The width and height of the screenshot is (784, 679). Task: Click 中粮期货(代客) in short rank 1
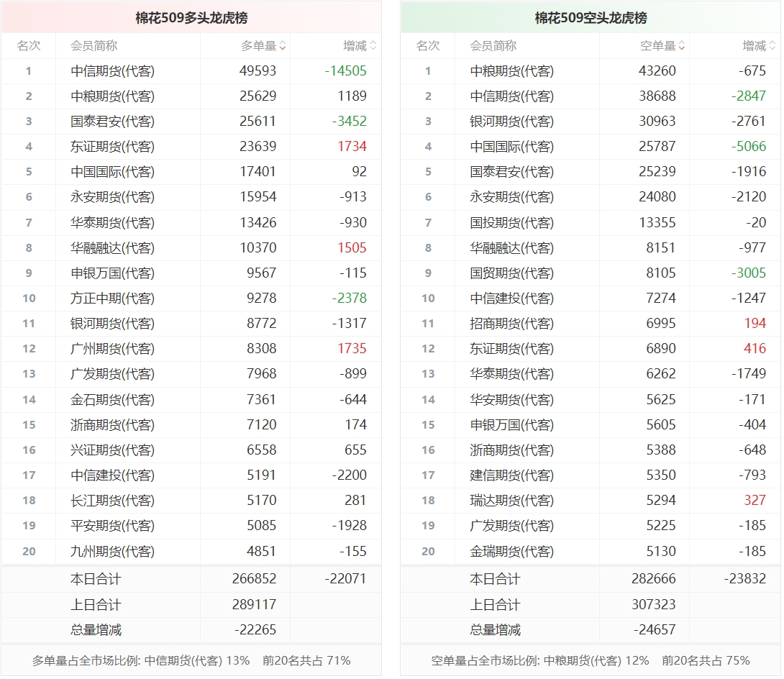click(x=512, y=71)
